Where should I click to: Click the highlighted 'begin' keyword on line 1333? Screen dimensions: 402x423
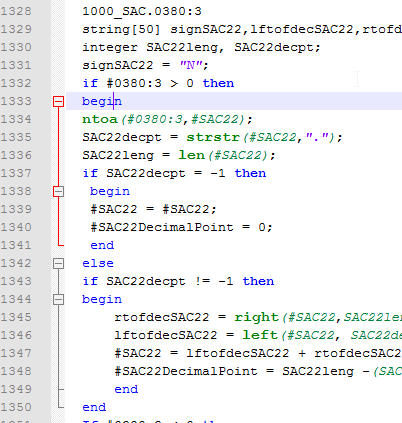coord(102,101)
